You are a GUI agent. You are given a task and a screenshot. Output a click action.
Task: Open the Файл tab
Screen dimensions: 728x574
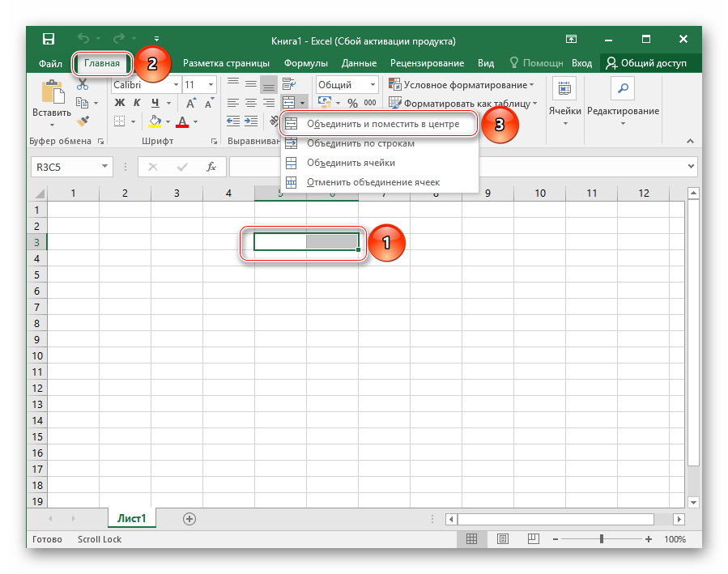(50, 63)
